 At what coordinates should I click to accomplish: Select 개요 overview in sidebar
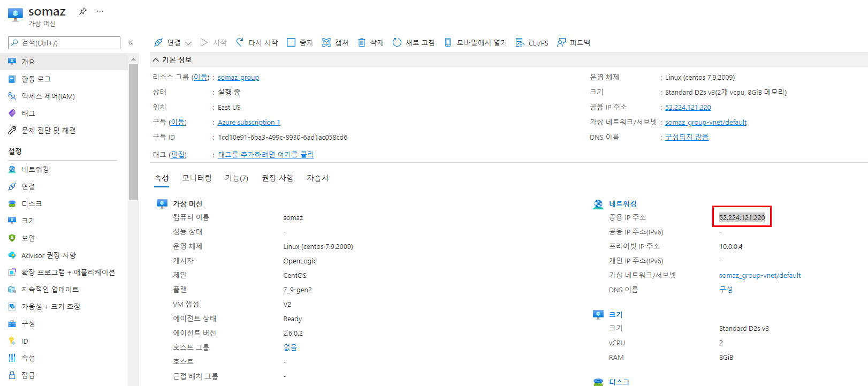click(x=64, y=62)
